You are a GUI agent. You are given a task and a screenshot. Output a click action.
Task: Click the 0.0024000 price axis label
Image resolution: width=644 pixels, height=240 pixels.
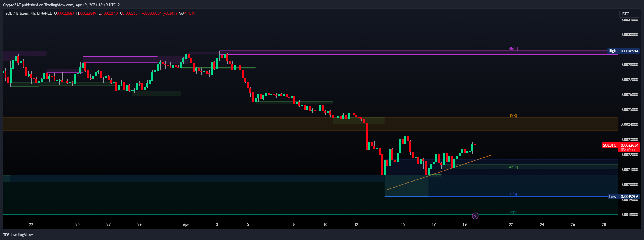629,124
